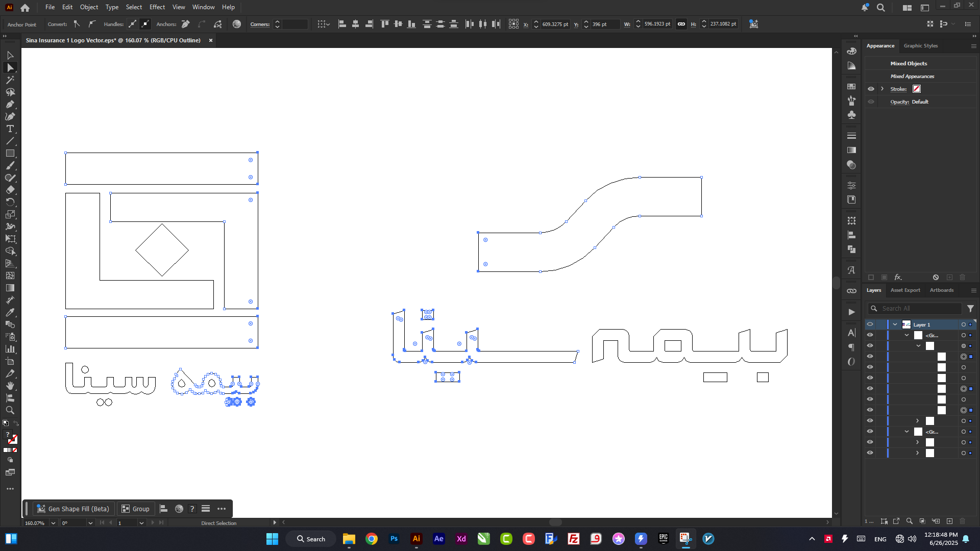
Task: Hide the first <Gr...> group under Layer 1
Action: tap(870, 335)
